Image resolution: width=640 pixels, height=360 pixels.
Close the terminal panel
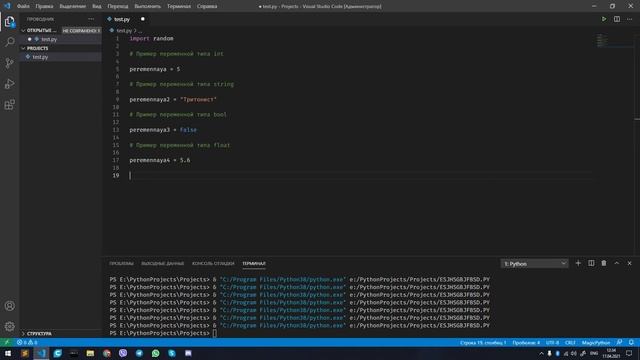[629, 263]
